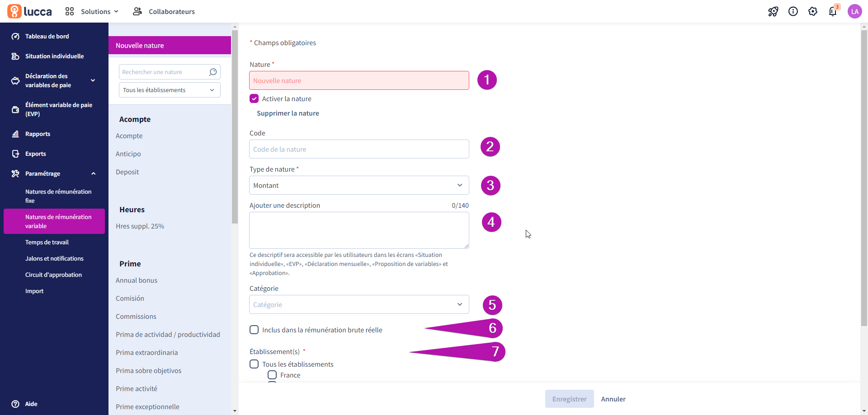Open the Solutions menu
The image size is (868, 415).
click(x=92, y=12)
